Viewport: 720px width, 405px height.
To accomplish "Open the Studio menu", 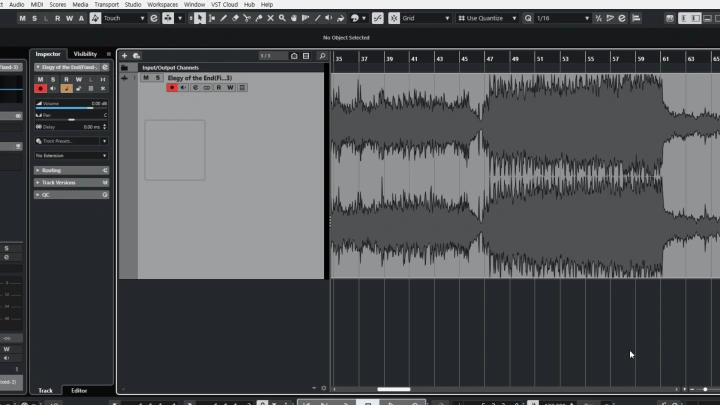I will coord(133,5).
